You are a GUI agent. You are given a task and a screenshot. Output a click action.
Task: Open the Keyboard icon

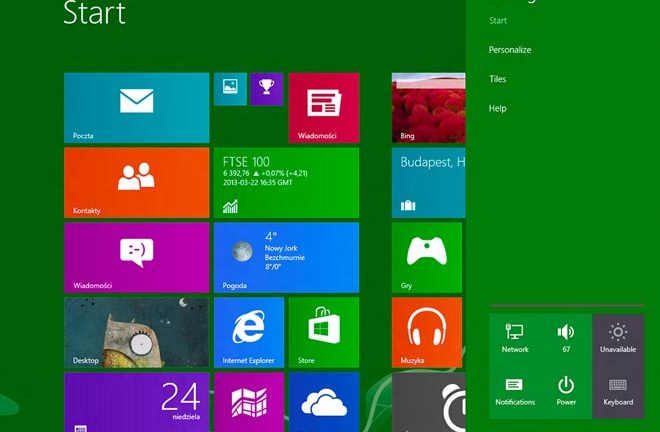618,392
